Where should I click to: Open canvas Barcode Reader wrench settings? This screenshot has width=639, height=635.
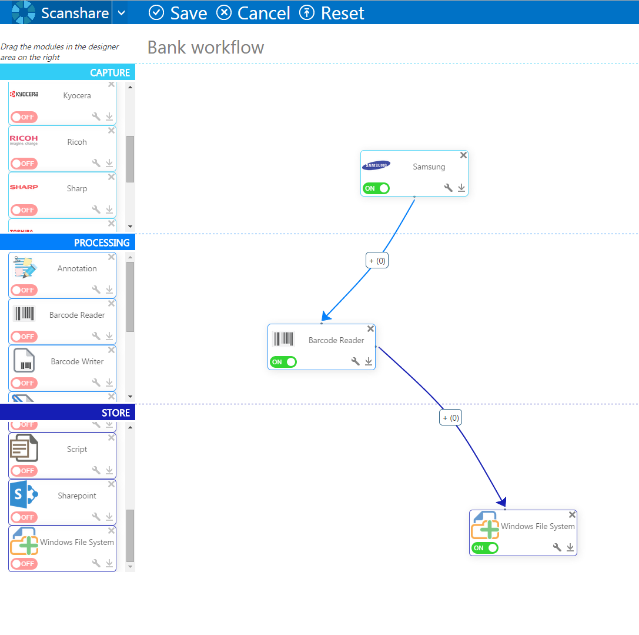[355, 361]
